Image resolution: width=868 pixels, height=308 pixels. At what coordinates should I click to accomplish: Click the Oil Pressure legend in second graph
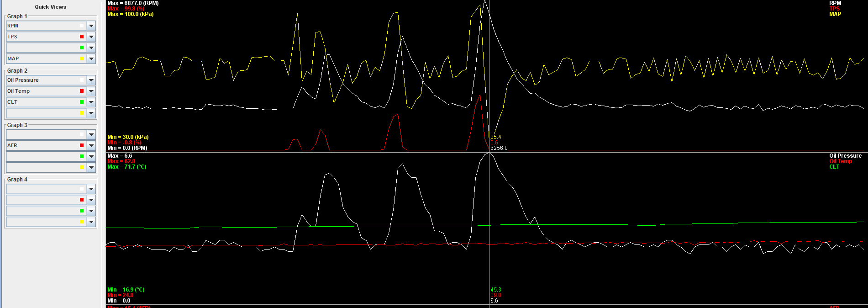click(845, 156)
